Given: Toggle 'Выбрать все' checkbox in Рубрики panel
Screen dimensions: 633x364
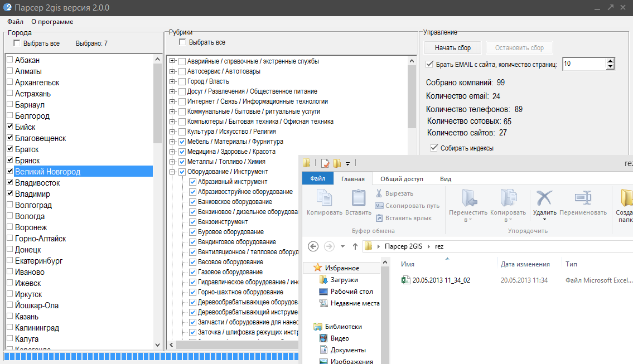Looking at the screenshot, I should coord(182,42).
